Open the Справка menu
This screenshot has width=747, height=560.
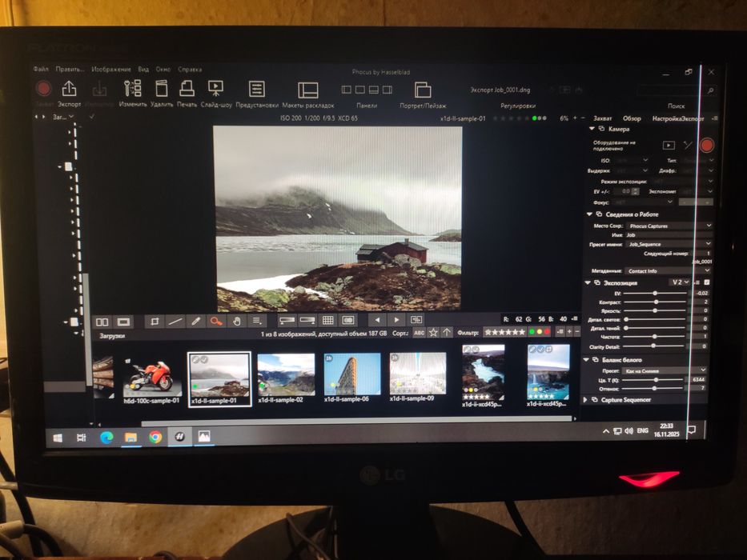click(190, 69)
